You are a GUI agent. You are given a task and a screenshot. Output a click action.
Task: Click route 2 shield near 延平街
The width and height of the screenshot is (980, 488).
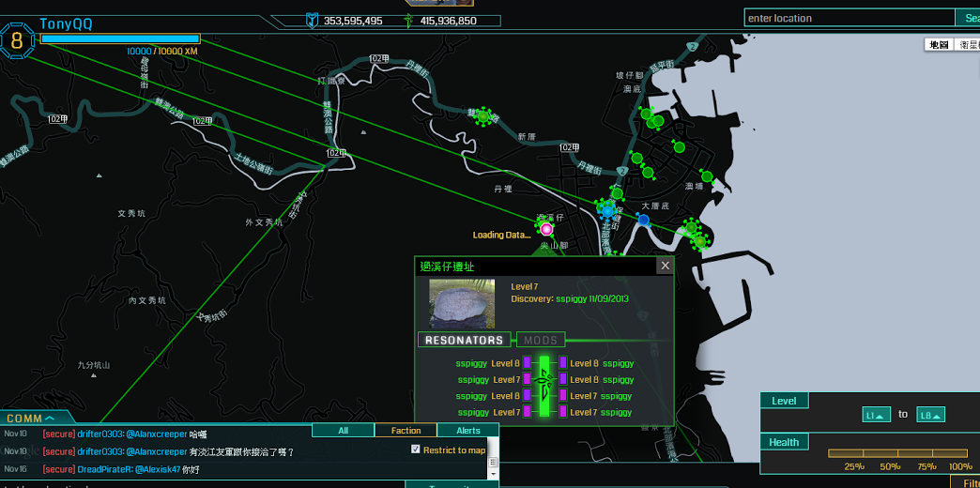point(693,46)
